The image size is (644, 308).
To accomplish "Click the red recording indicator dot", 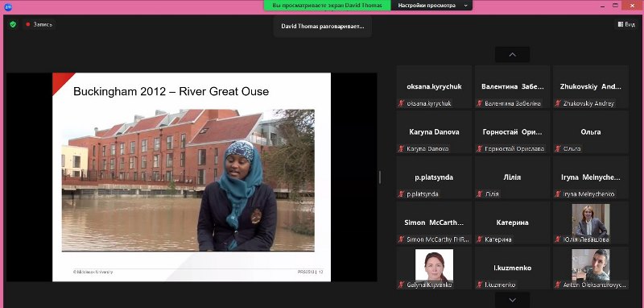I will (x=28, y=25).
